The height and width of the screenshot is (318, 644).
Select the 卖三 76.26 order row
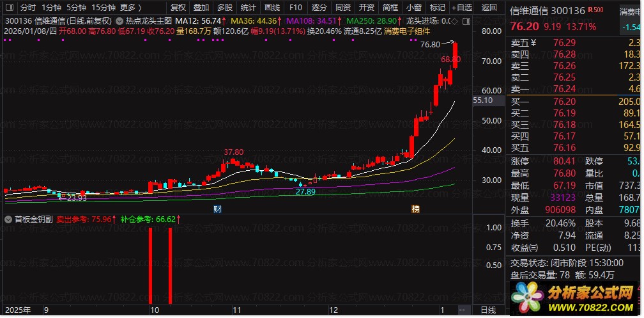click(x=575, y=66)
